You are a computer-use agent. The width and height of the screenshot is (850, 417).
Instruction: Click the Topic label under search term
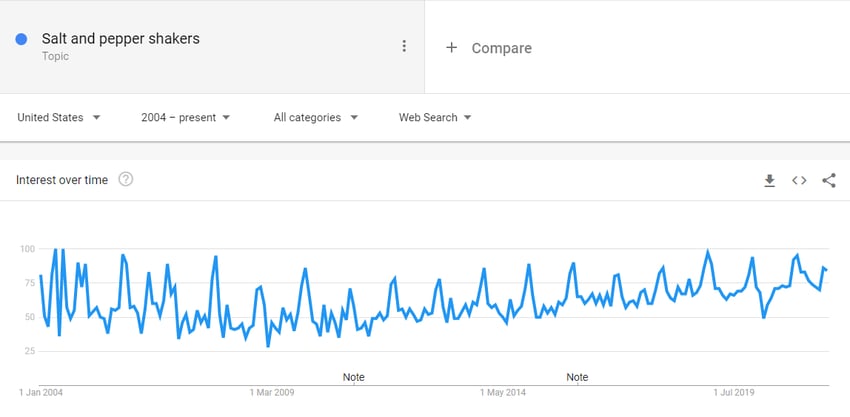[55, 56]
